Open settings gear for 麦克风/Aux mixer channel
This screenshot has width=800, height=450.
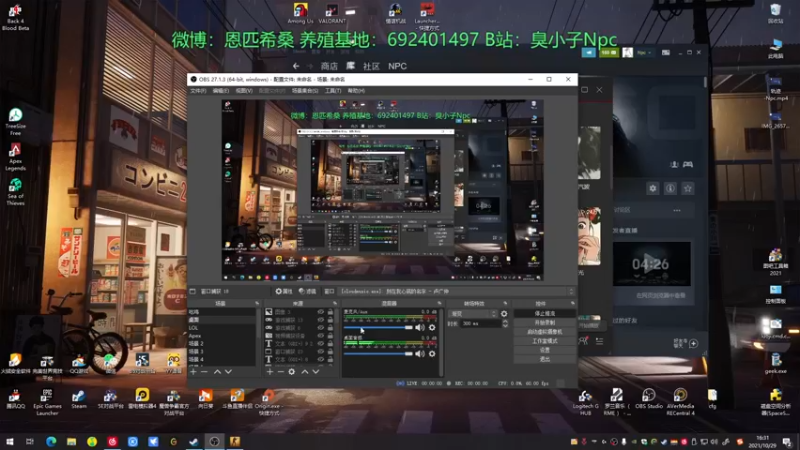[x=432, y=328]
